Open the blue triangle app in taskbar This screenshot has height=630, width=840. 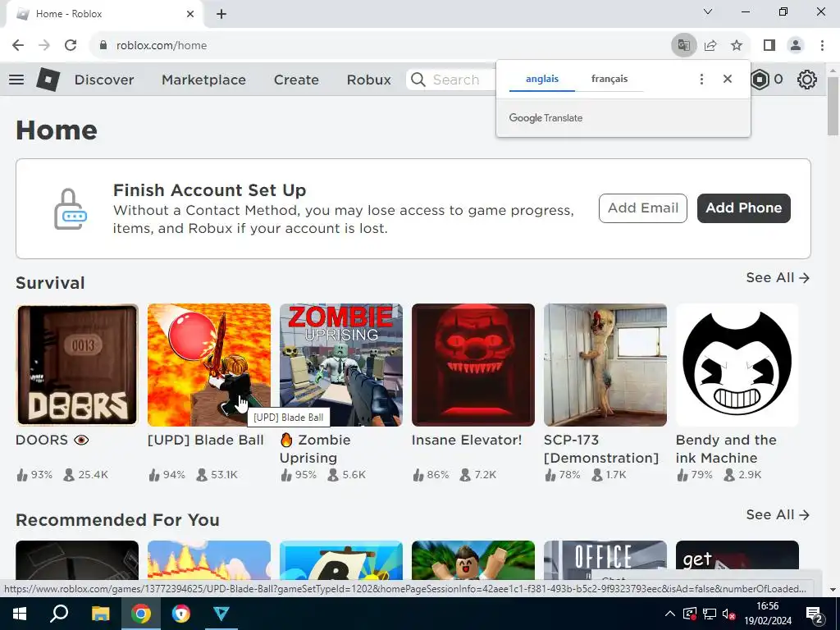(x=221, y=614)
